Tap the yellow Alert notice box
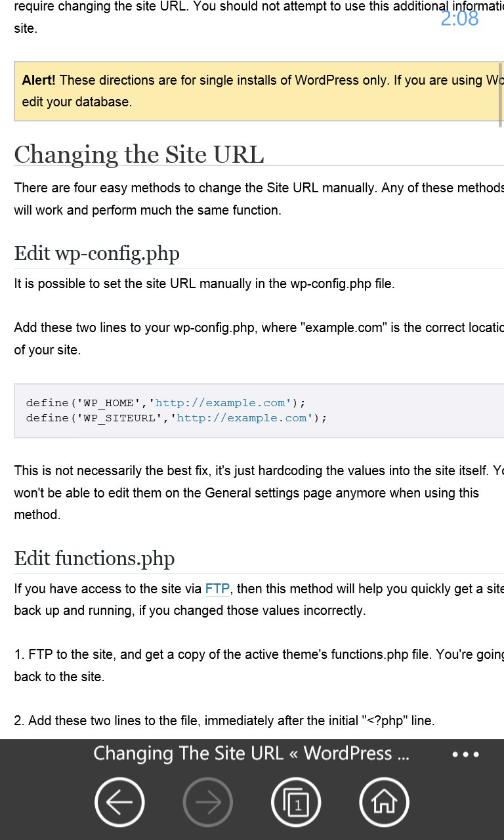The width and height of the screenshot is (504, 840). (256, 91)
